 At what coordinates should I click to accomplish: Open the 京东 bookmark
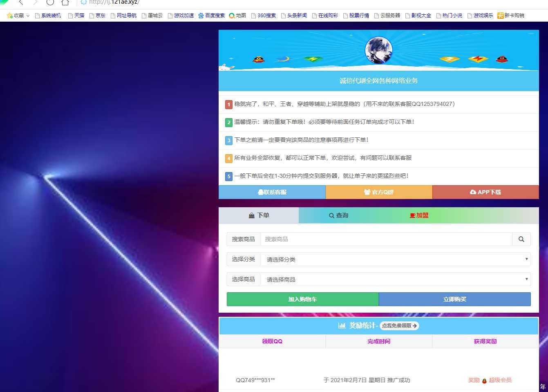[x=97, y=16]
